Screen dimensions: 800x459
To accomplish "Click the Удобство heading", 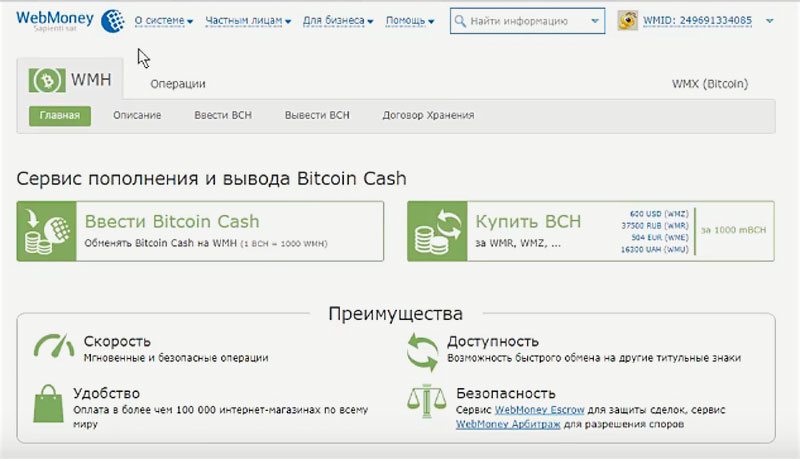I will point(106,393).
